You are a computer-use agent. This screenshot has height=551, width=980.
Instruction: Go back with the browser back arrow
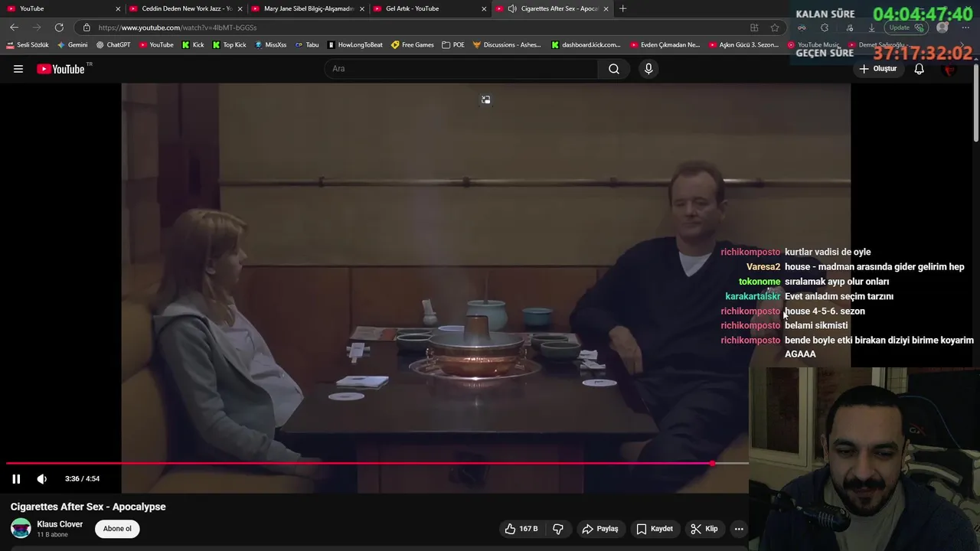pyautogui.click(x=14, y=28)
